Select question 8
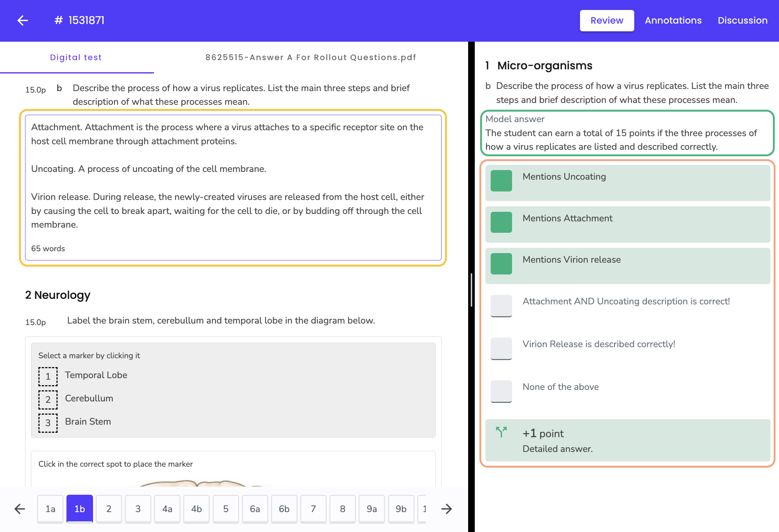 343,509
